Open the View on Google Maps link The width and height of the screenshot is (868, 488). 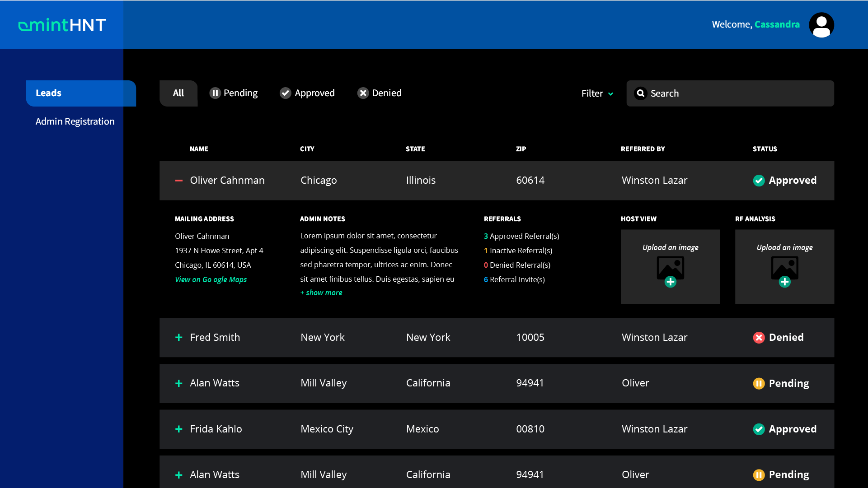tap(211, 279)
